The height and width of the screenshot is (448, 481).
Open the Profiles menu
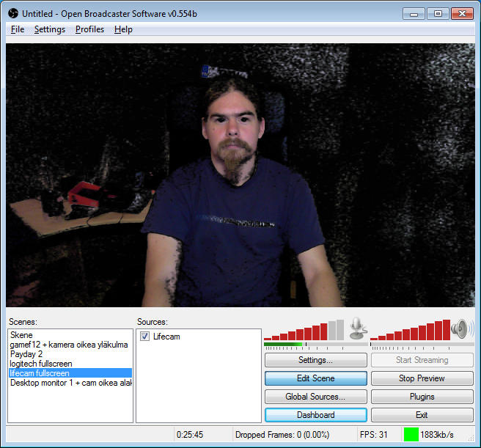pyautogui.click(x=89, y=29)
